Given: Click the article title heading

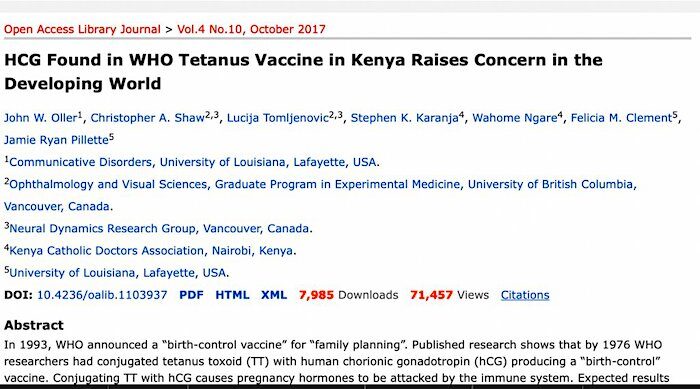Looking at the screenshot, I should tap(304, 71).
